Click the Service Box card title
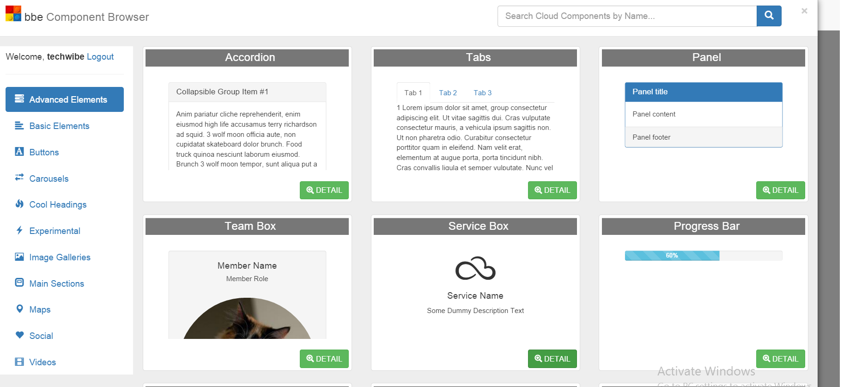This screenshot has width=868, height=387. pos(478,226)
